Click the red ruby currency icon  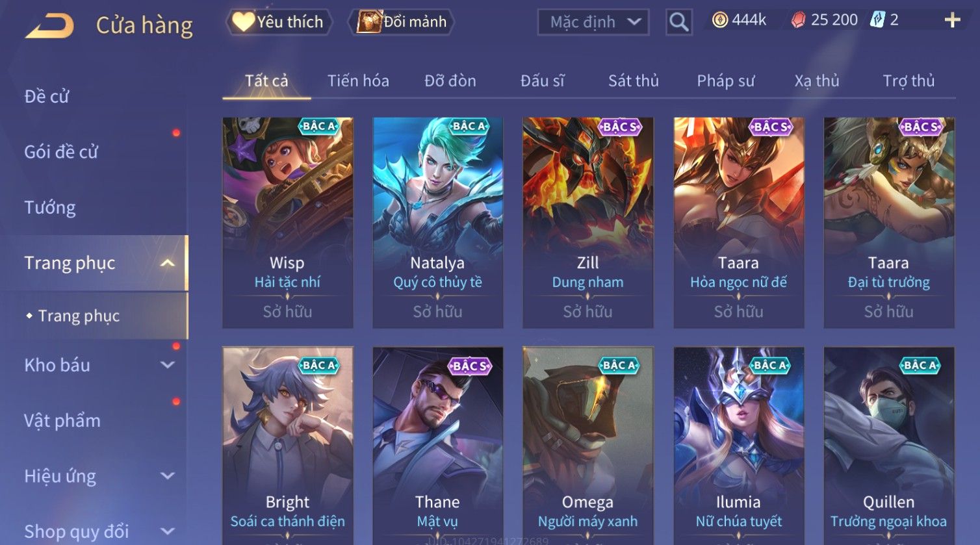click(797, 21)
